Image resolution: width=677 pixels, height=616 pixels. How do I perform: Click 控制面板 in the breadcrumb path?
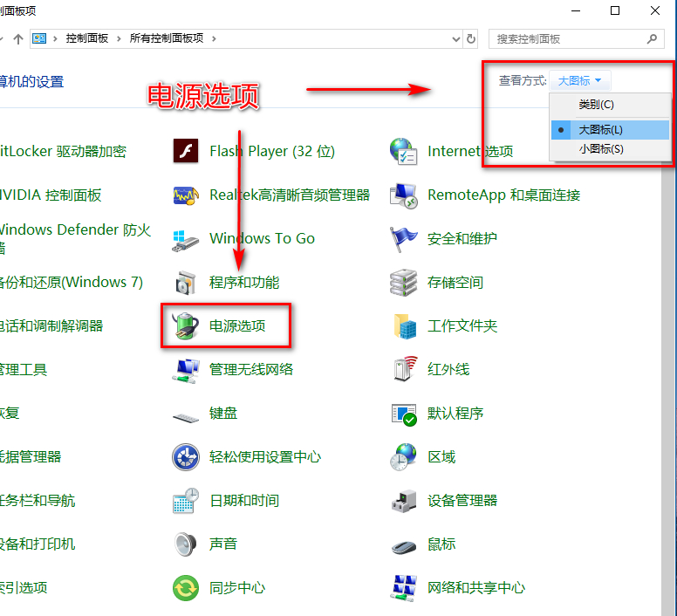(86, 38)
